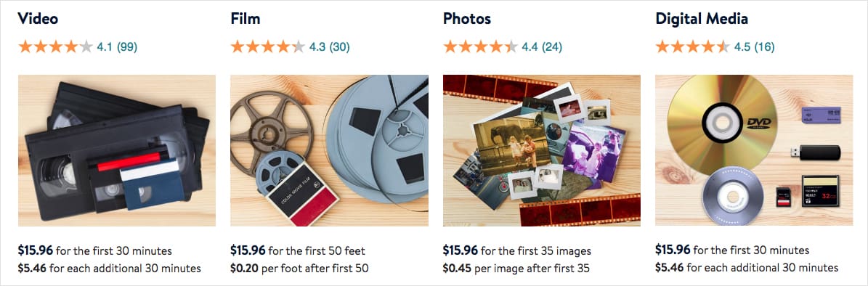View the 4.3 (30) Film reviews
868x286 pixels.
click(x=329, y=47)
